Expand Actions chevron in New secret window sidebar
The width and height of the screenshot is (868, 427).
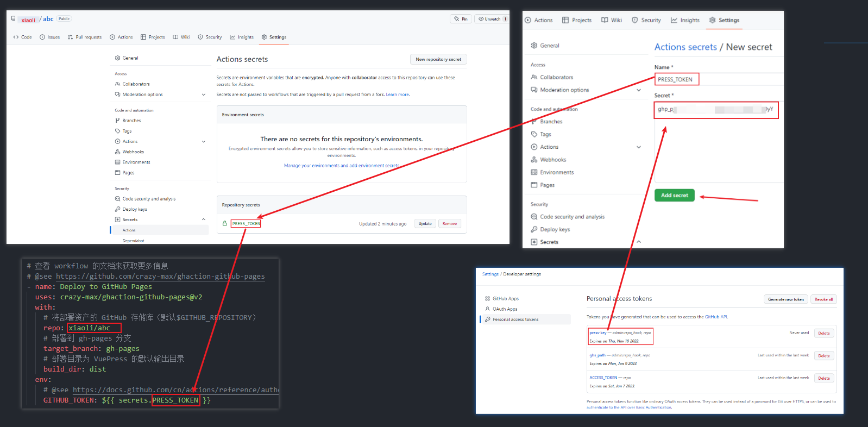tap(639, 147)
